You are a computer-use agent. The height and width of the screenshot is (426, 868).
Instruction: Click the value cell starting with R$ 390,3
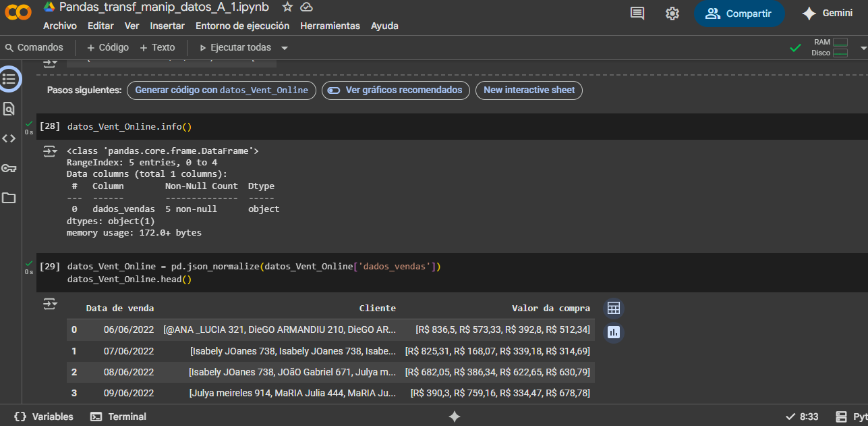(x=500, y=393)
